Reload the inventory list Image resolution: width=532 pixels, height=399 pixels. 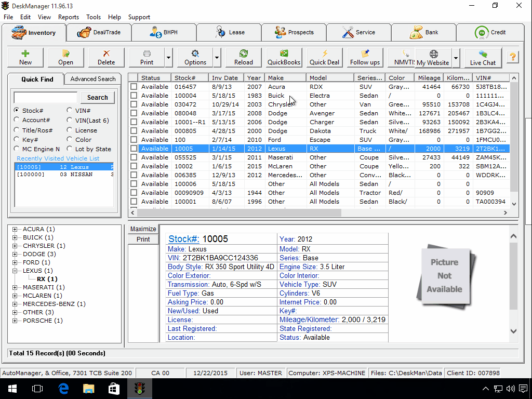pyautogui.click(x=243, y=58)
